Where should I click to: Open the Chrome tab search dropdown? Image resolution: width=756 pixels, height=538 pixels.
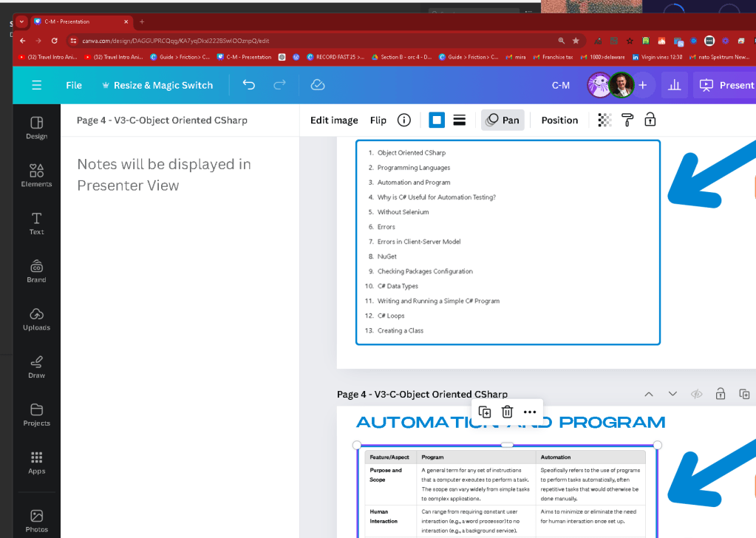[21, 21]
